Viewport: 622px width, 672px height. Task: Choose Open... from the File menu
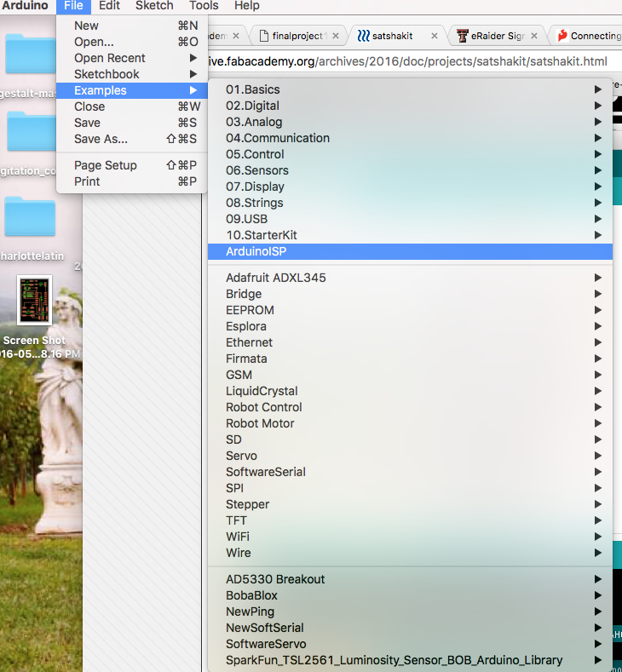pos(131,42)
